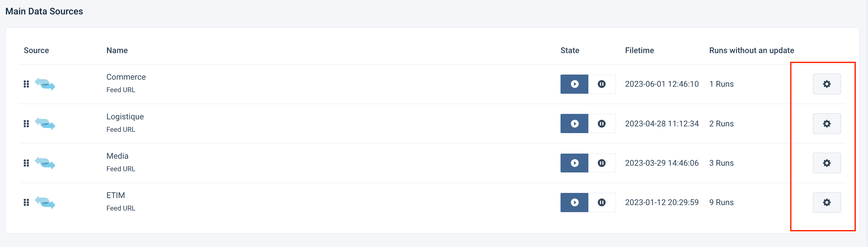Click the ETIM source name

[x=116, y=195]
